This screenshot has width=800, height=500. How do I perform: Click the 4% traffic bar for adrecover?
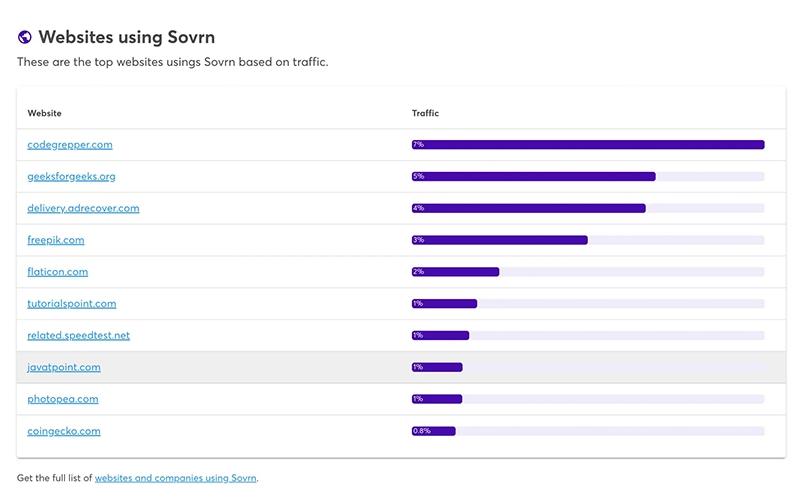tap(529, 208)
